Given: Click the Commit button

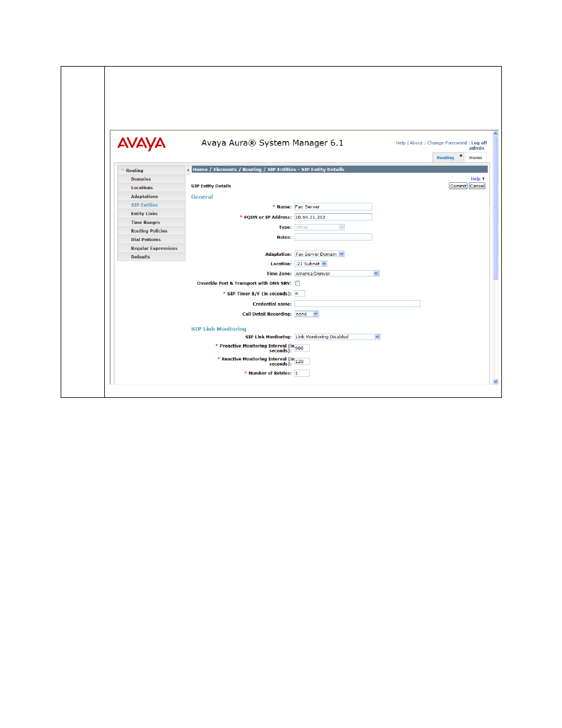Looking at the screenshot, I should pyautogui.click(x=458, y=186).
